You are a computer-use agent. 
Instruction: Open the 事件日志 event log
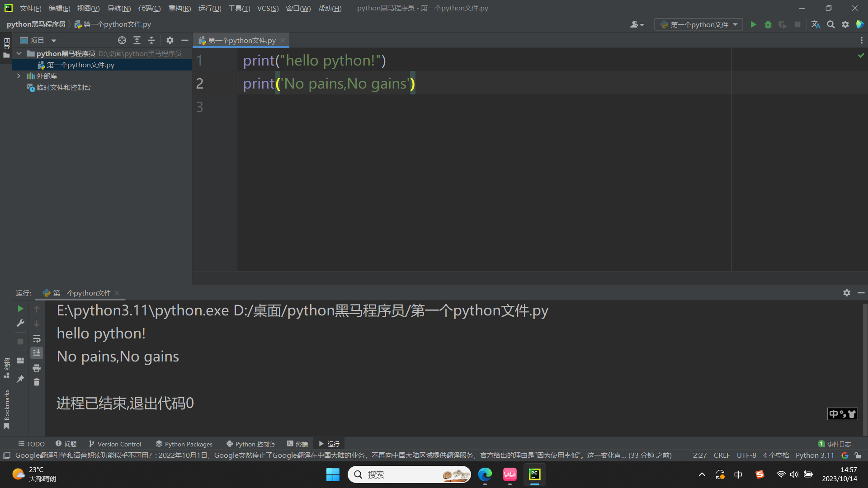[x=835, y=444]
